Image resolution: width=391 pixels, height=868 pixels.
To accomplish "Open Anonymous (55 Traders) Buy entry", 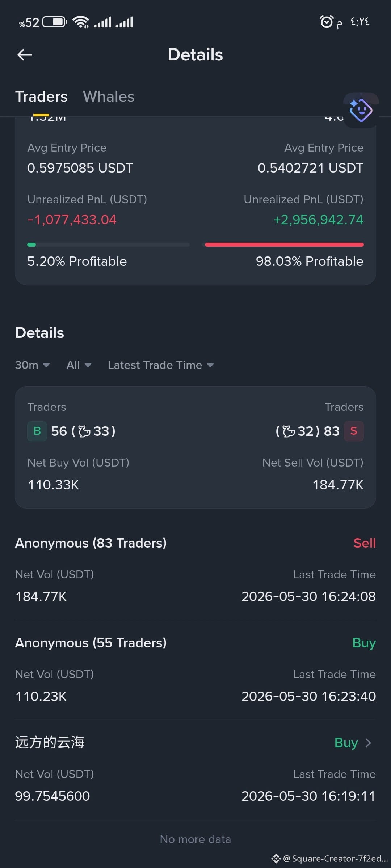I will (x=195, y=669).
